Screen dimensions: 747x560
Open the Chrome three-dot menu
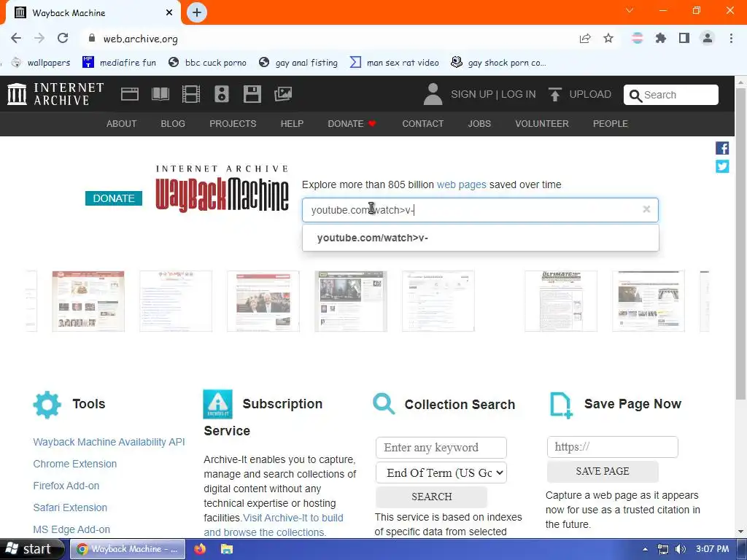[x=731, y=38]
